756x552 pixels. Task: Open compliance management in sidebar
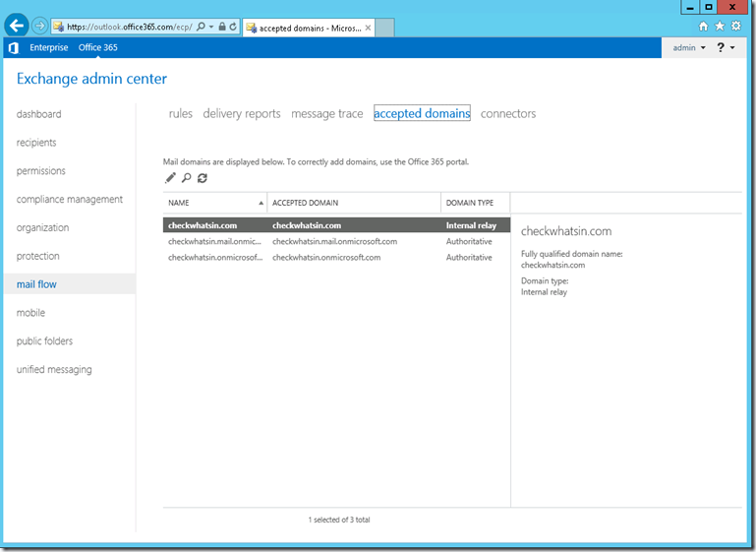pos(70,200)
